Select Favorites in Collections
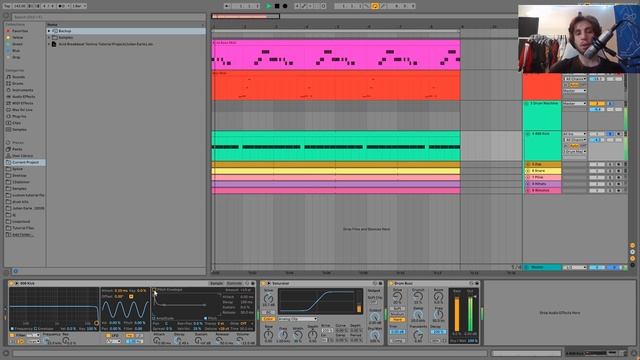Image resolution: width=640 pixels, height=360 pixels. click(x=20, y=31)
